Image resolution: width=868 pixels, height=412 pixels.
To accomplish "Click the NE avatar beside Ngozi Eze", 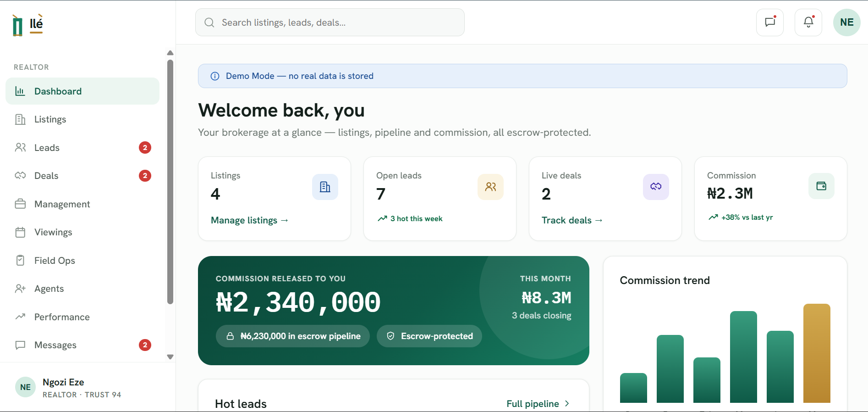I will (25, 387).
